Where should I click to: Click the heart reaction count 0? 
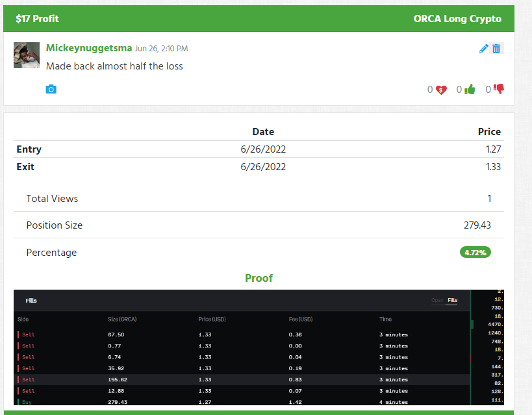pyautogui.click(x=430, y=90)
